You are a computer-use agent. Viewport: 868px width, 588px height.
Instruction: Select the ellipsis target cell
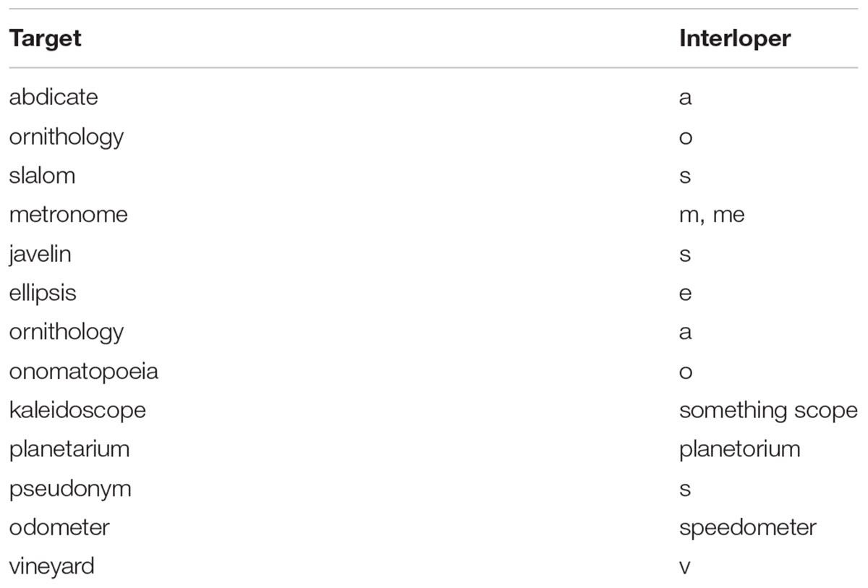pyautogui.click(x=42, y=294)
